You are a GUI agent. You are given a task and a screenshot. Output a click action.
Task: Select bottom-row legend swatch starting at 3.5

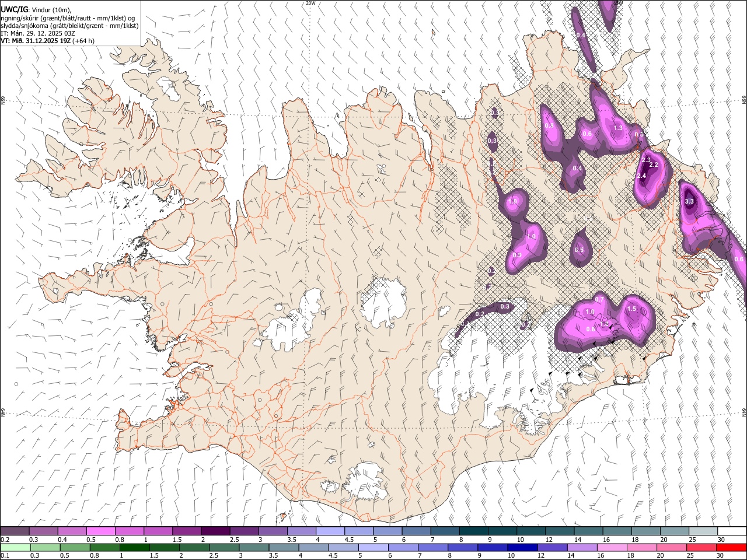point(284,547)
